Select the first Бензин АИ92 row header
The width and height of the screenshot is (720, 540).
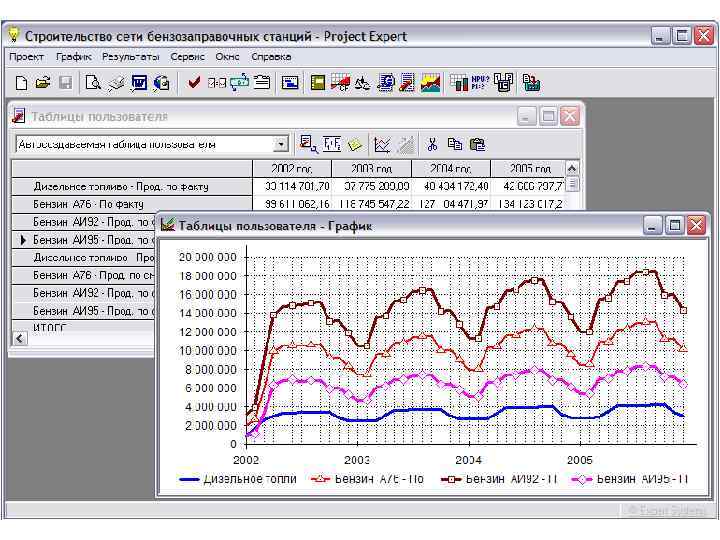(x=84, y=222)
